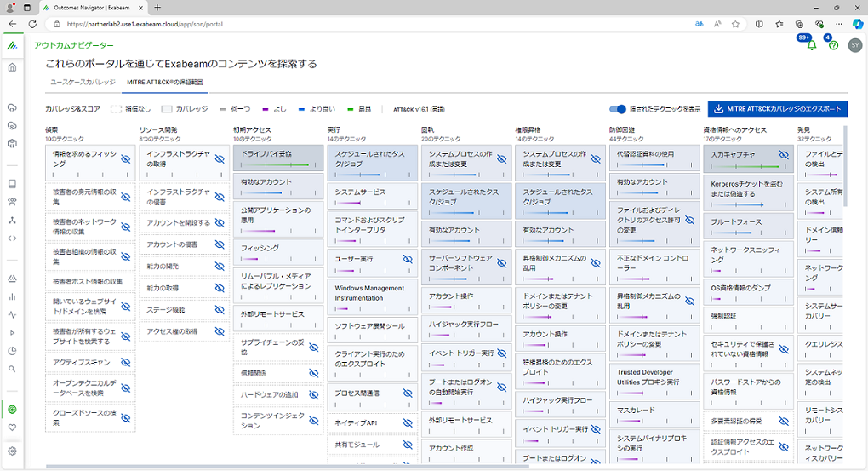Click the score bar on ブルートフォース card

coord(748,233)
